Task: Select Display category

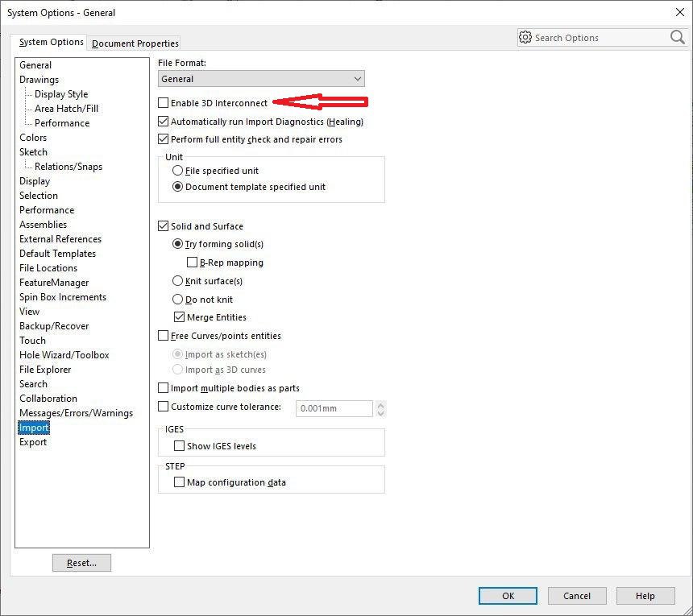Action: [35, 181]
